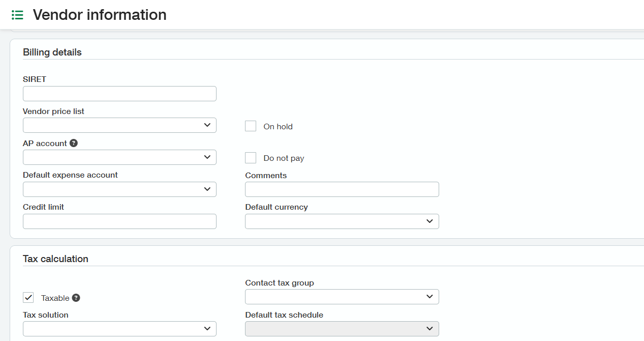Click the Billing details section heading
This screenshot has width=644, height=341.
click(x=52, y=52)
